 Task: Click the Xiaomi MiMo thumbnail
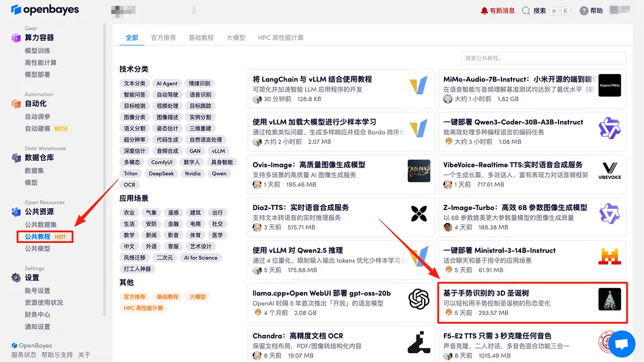tap(609, 86)
